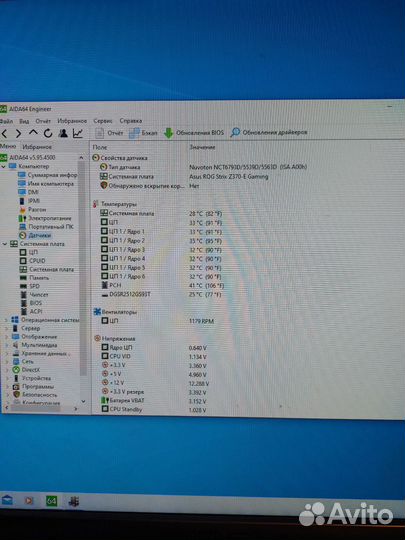This screenshot has width=405, height=540.
Task: Go up one level with Up arrow
Action: pyautogui.click(x=33, y=133)
